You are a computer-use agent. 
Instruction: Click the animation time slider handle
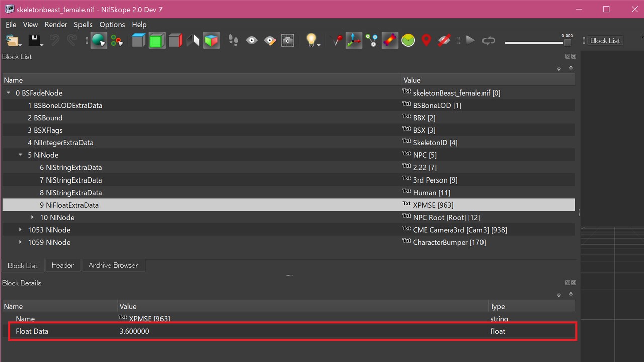[567, 43]
